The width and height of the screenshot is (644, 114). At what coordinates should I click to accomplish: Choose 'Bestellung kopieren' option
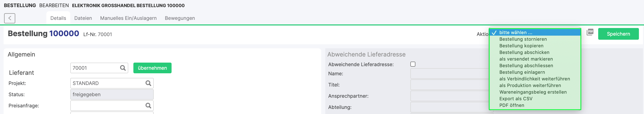[521, 46]
